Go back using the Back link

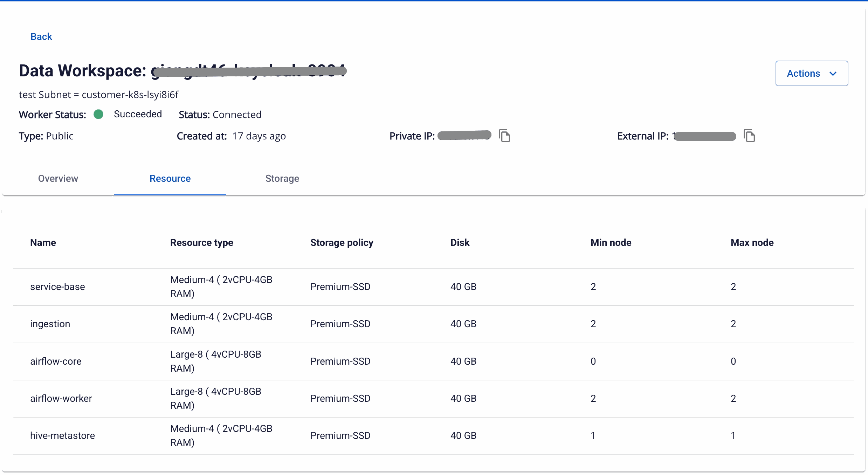[x=41, y=36]
